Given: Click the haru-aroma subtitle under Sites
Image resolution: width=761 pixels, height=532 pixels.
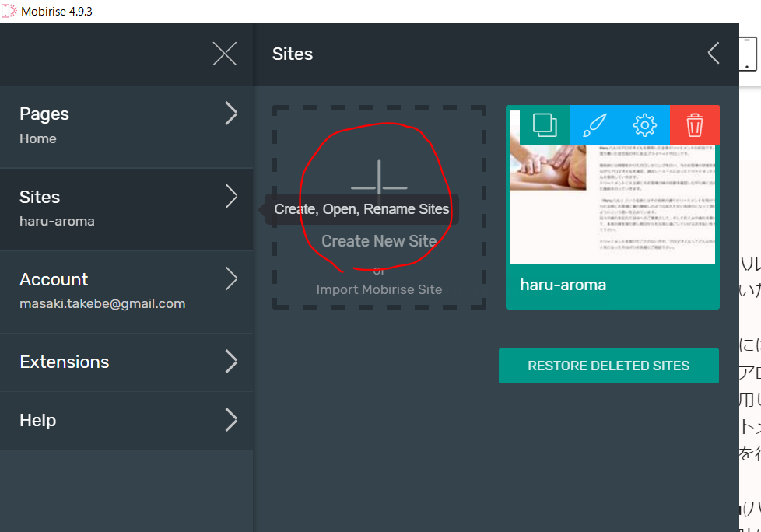Looking at the screenshot, I should (x=57, y=221).
